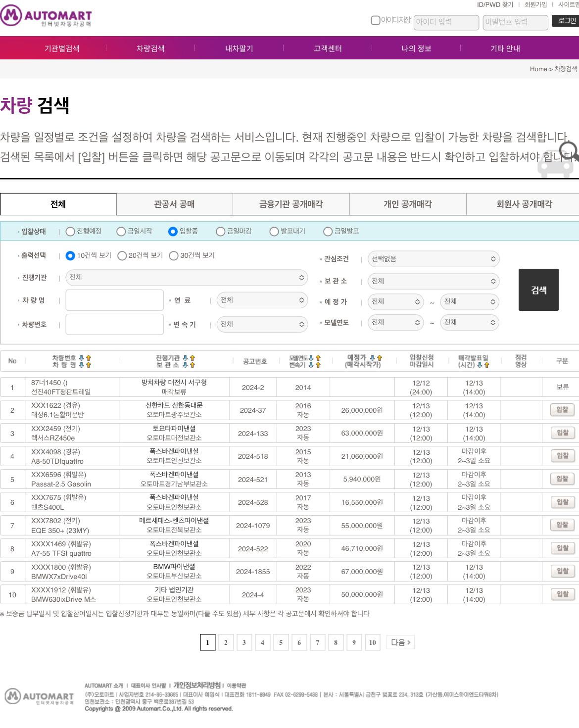Sort 변속기 with the blue down arrow
The width and height of the screenshot is (579, 728).
(x=311, y=365)
